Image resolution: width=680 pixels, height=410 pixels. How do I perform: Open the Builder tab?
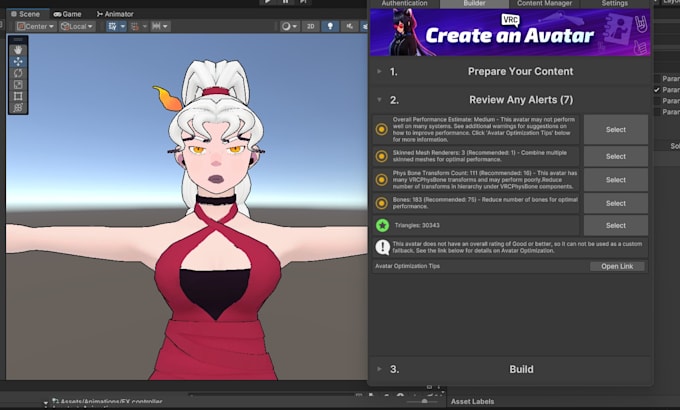point(474,3)
